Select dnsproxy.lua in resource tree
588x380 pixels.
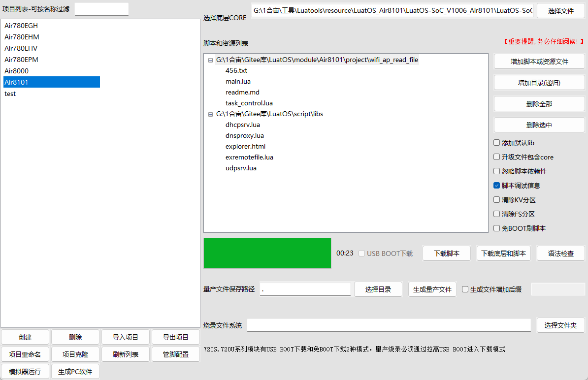244,136
